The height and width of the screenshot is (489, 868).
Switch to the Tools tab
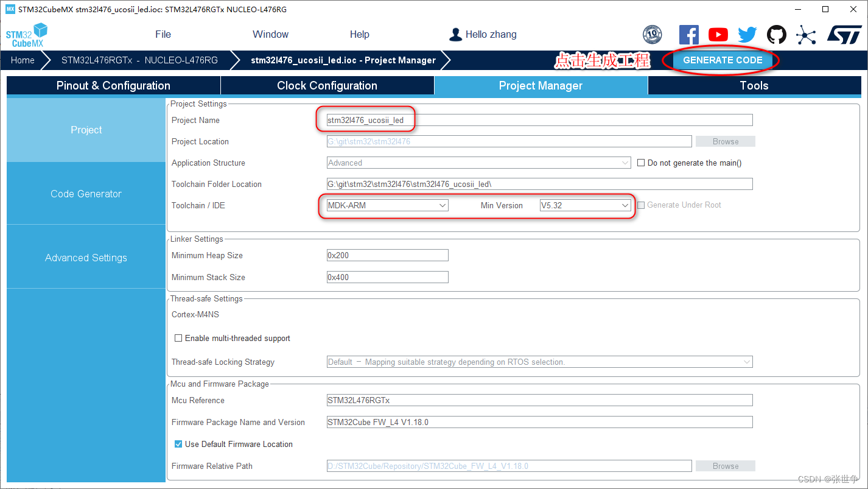[x=755, y=86]
